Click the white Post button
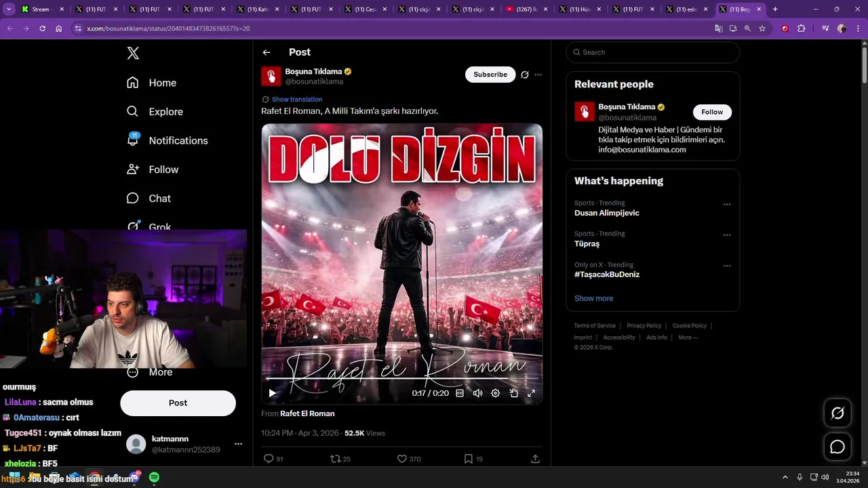Image resolution: width=868 pixels, height=488 pixels. [x=178, y=403]
